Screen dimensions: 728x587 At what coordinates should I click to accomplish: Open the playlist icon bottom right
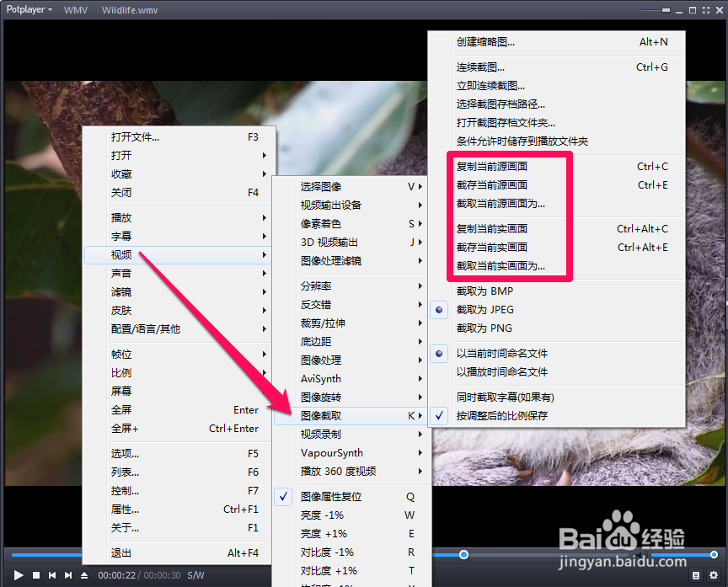(x=696, y=575)
